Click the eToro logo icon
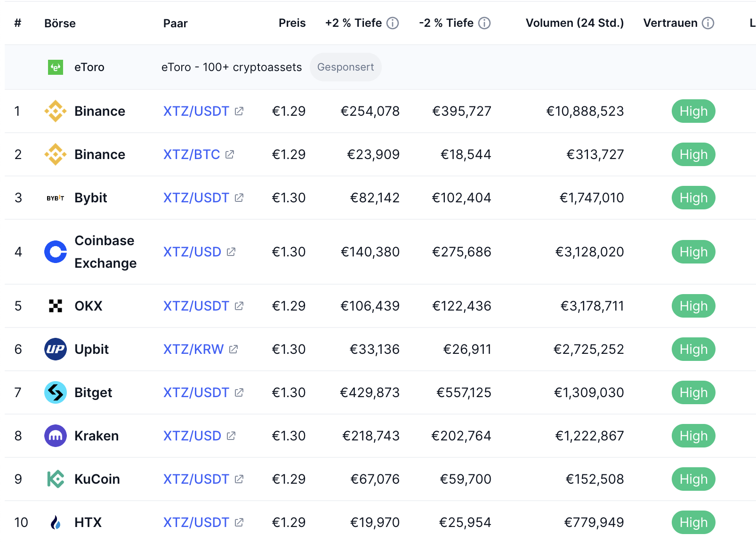This screenshot has height=543, width=756. click(x=56, y=67)
